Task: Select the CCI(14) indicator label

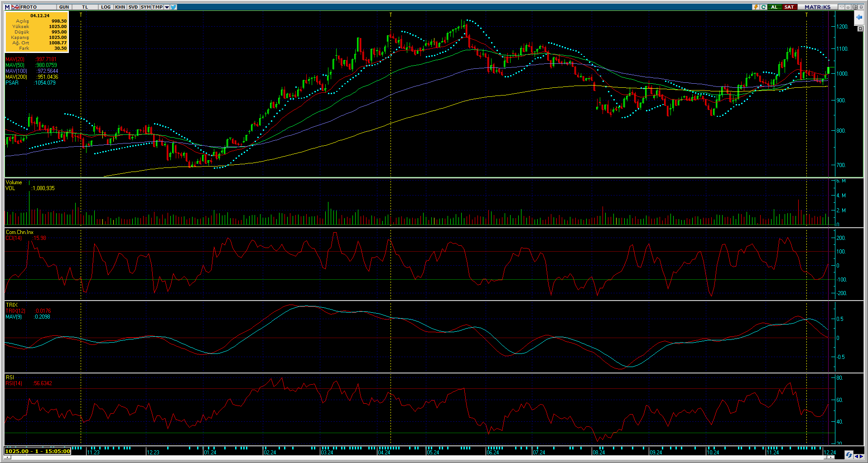Action: [x=14, y=238]
